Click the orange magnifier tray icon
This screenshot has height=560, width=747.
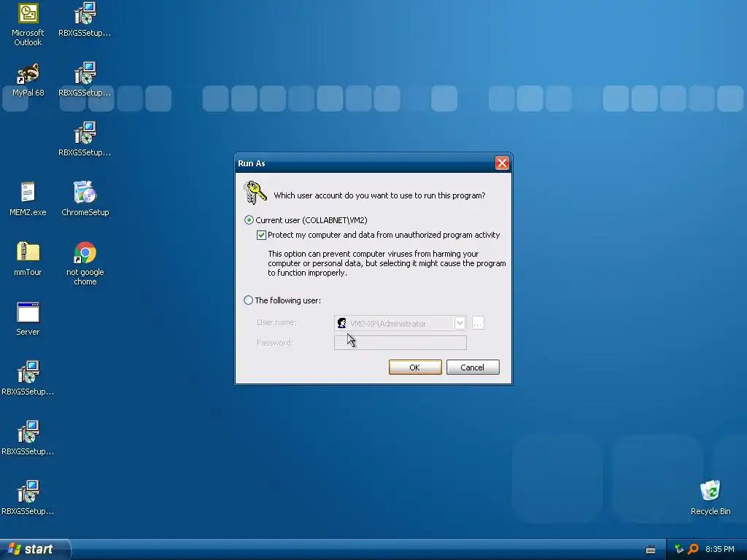click(693, 549)
